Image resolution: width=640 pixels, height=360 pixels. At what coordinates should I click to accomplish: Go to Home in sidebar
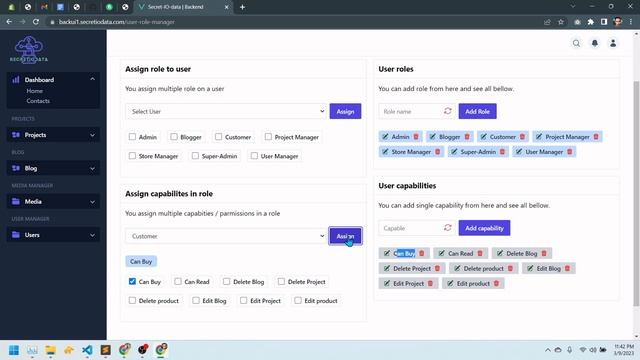pyautogui.click(x=35, y=91)
